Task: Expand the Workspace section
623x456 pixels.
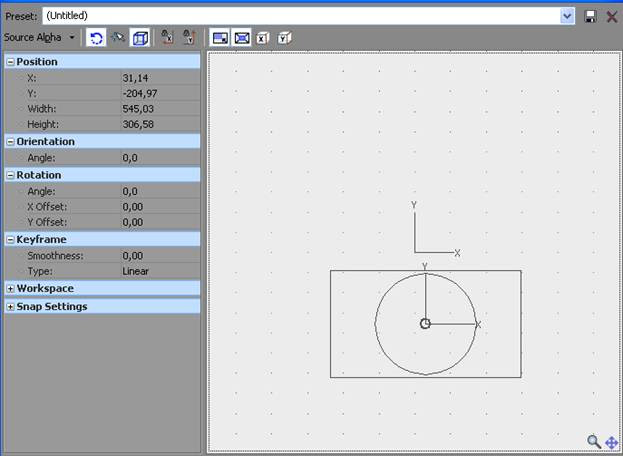Action: coord(11,289)
